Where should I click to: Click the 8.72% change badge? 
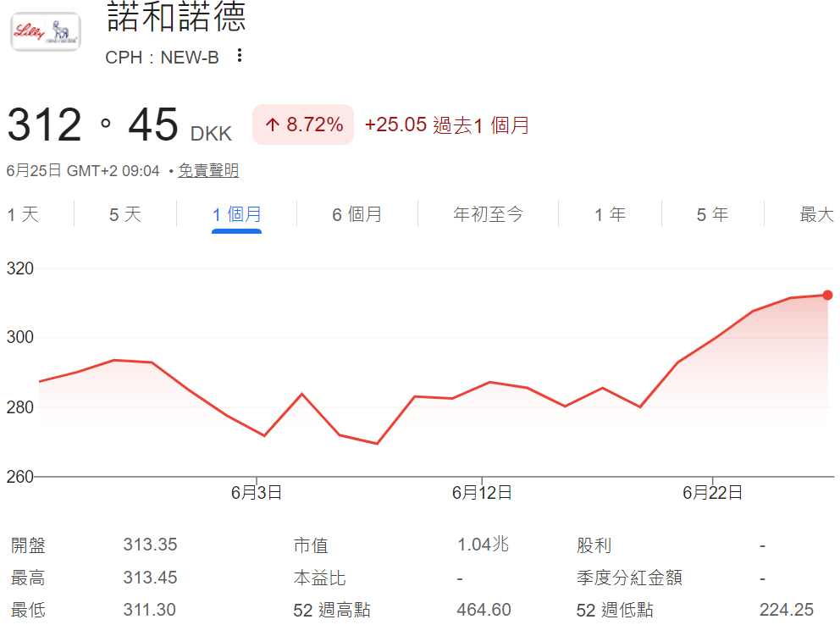pos(303,124)
